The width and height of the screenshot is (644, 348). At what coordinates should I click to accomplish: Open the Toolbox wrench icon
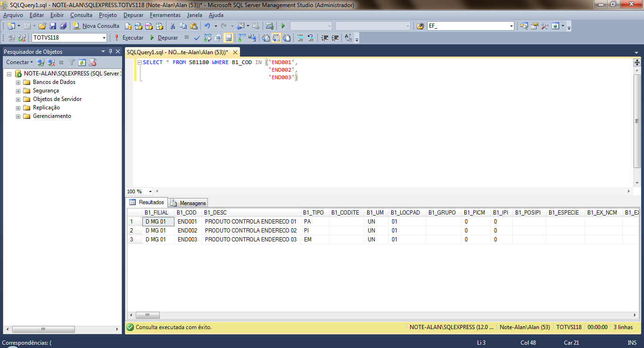point(545,26)
